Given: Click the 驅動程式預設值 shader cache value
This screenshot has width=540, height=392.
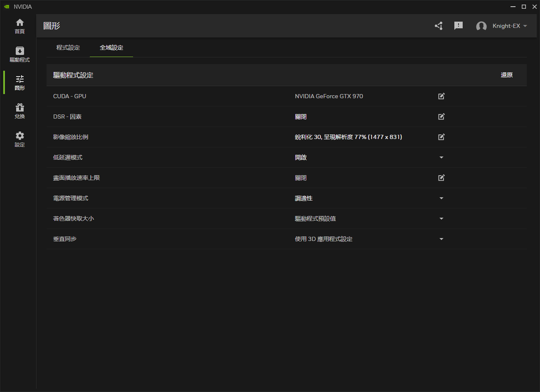Looking at the screenshot, I should 315,219.
